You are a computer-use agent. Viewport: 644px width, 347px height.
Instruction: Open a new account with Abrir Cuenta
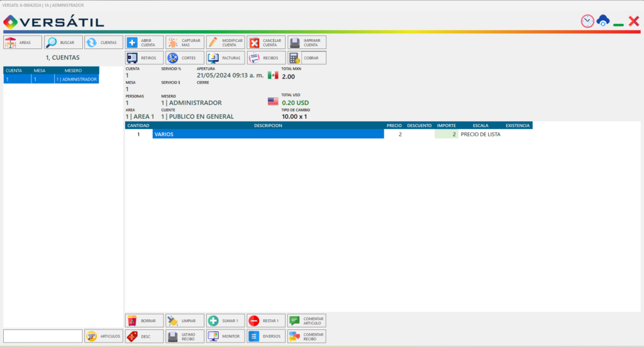144,42
